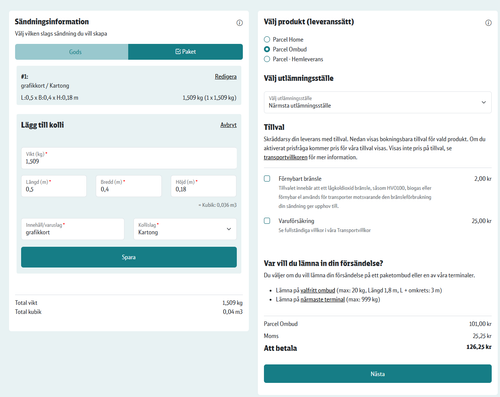Click the 'grafikkort / Kartong' package text

pos(45,86)
